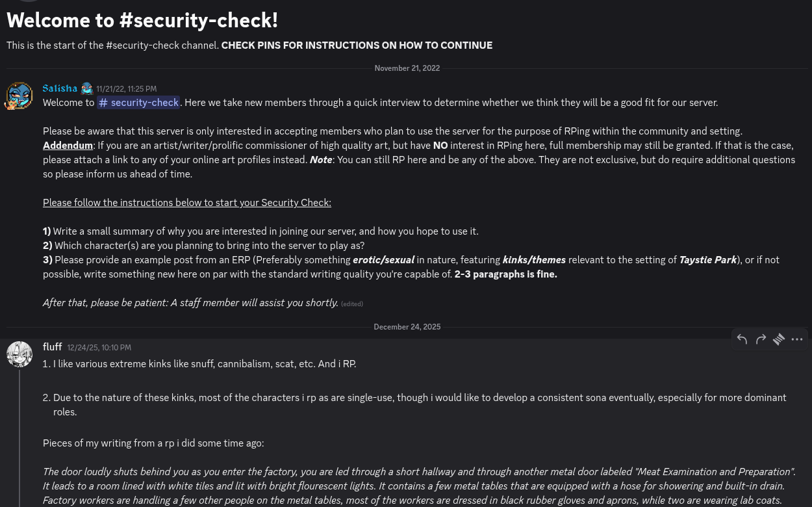Click the Welcome to #security-check! heading
The image size is (812, 507).
click(142, 20)
